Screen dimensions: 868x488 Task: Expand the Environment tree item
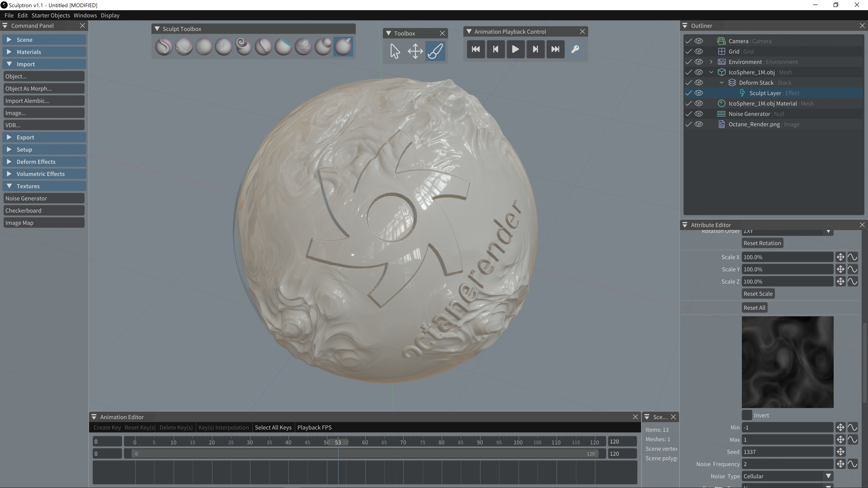(711, 62)
